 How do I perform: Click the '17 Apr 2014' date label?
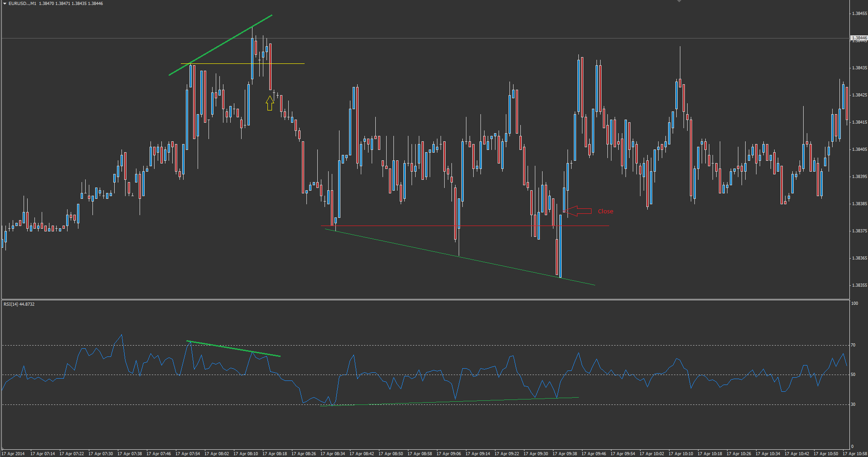[x=13, y=453]
